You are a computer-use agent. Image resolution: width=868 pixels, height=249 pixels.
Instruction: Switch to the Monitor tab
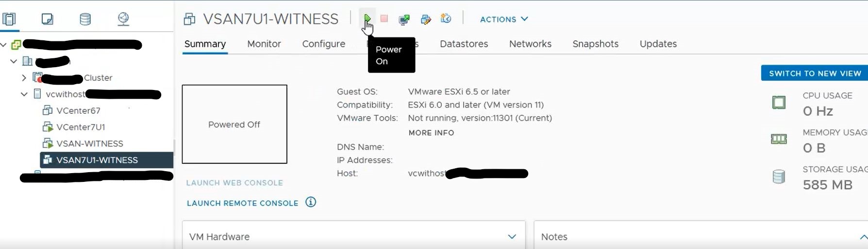[264, 44]
